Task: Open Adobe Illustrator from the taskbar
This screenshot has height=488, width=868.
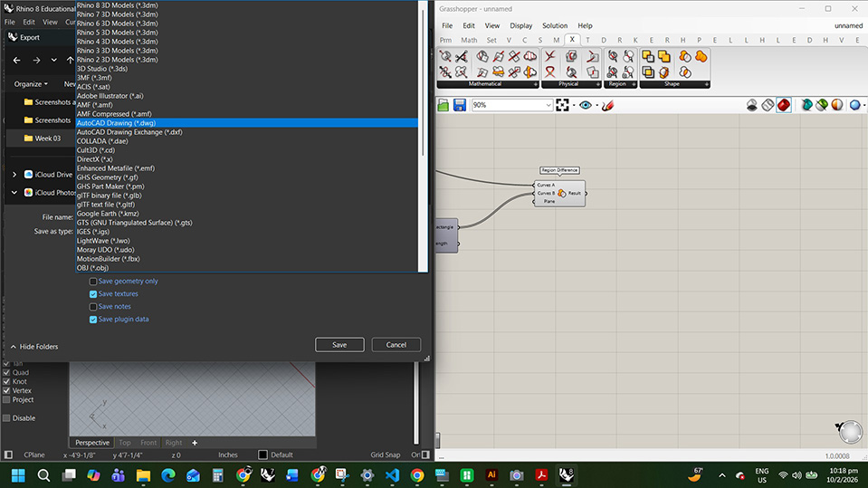Action: [x=491, y=475]
